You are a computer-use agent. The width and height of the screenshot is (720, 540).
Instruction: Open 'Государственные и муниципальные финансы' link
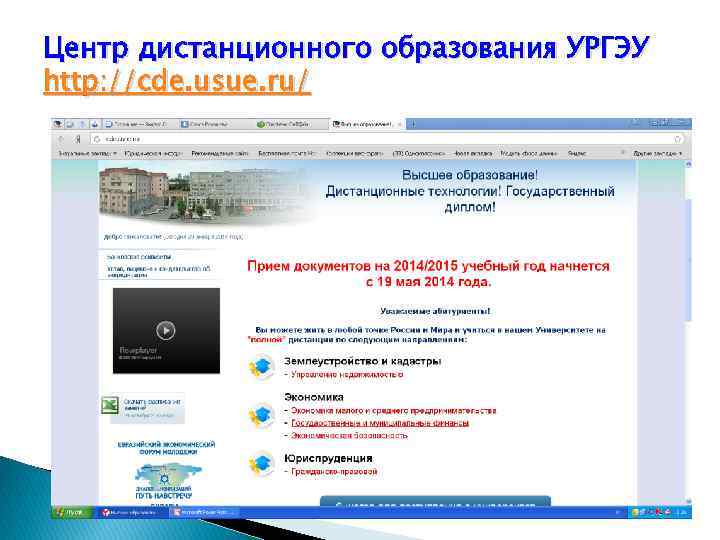(380, 423)
